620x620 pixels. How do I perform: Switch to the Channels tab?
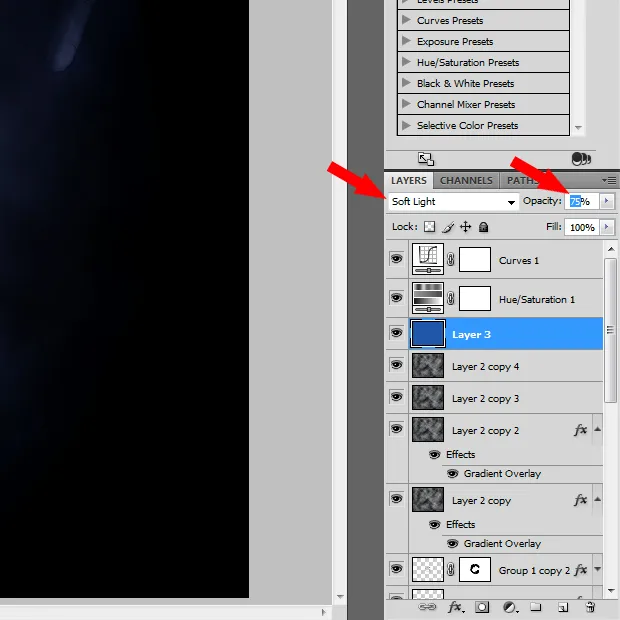point(466,181)
